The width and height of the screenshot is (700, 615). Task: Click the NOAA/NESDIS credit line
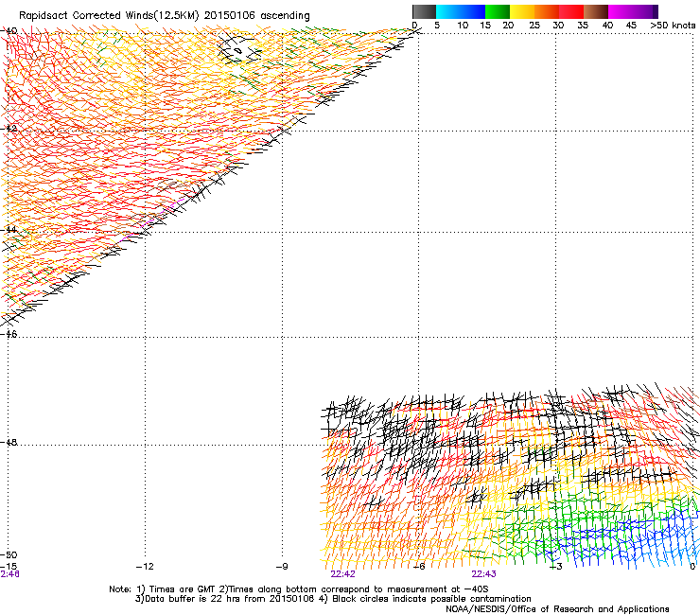click(x=557, y=609)
